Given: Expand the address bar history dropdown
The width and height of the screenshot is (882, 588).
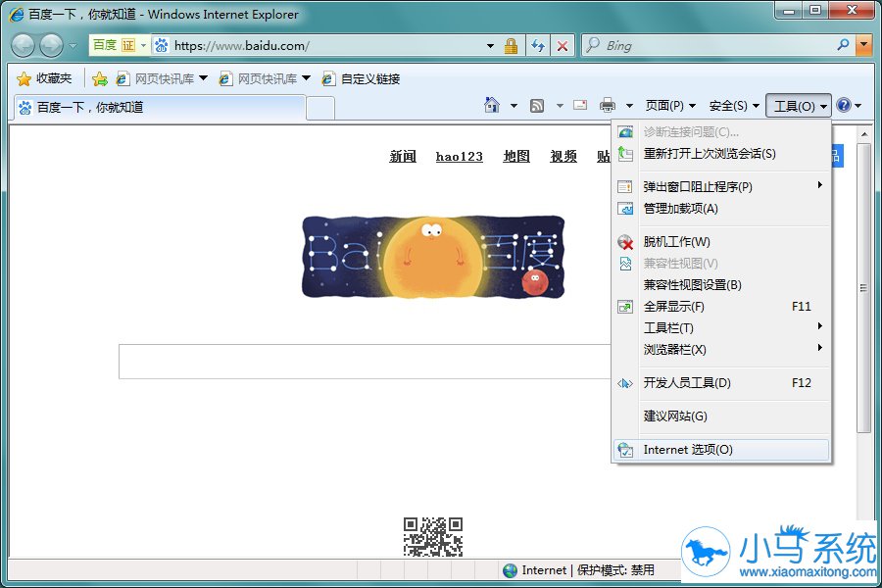Looking at the screenshot, I should (491, 46).
